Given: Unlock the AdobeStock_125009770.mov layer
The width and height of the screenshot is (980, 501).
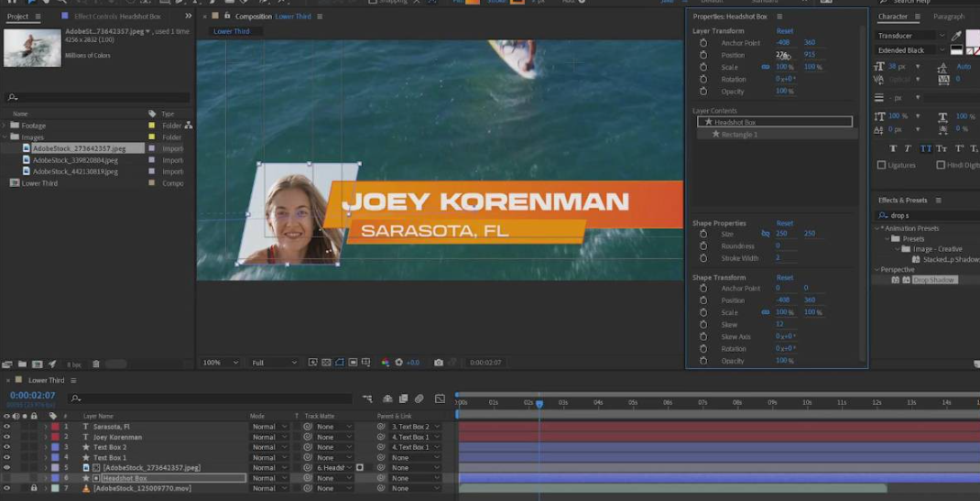Looking at the screenshot, I should point(34,488).
